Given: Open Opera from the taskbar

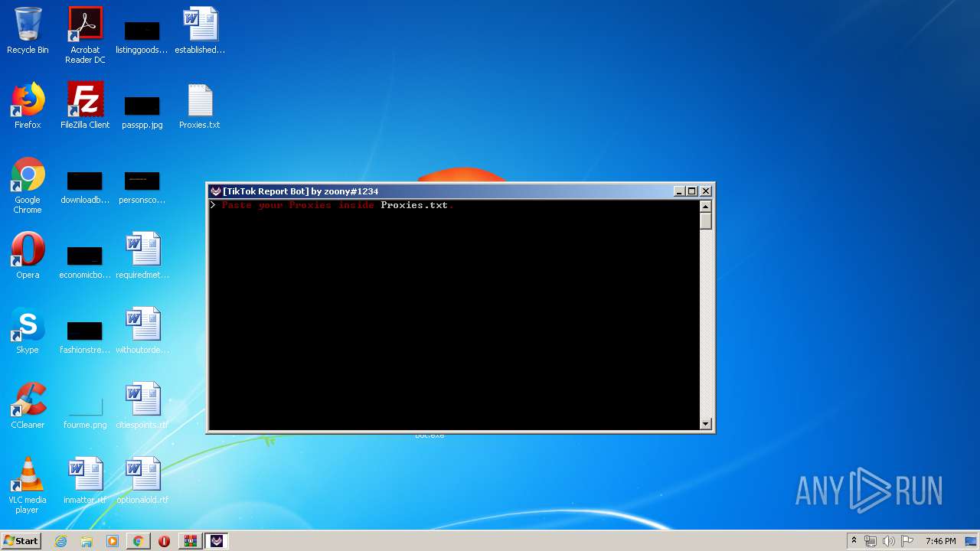Looking at the screenshot, I should [164, 541].
